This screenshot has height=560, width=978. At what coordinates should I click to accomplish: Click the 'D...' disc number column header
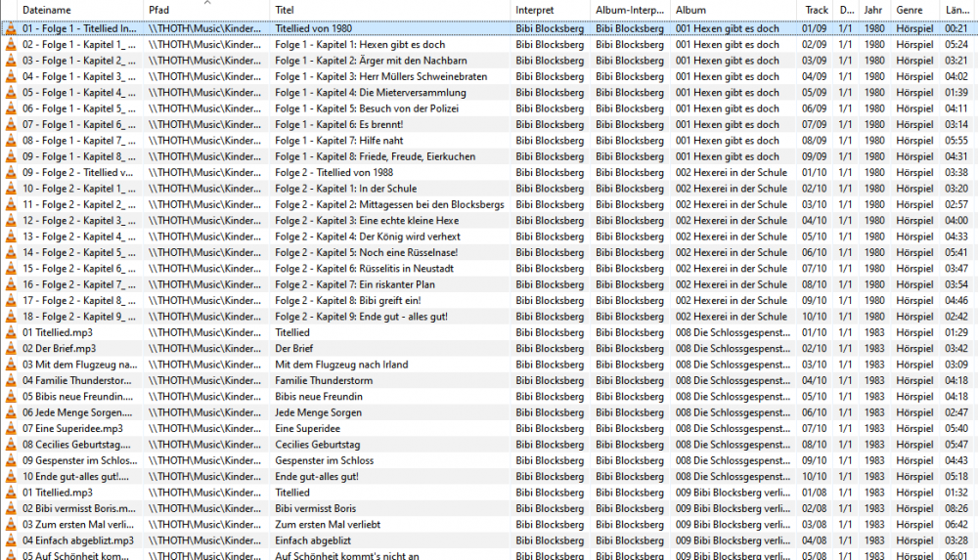(846, 10)
